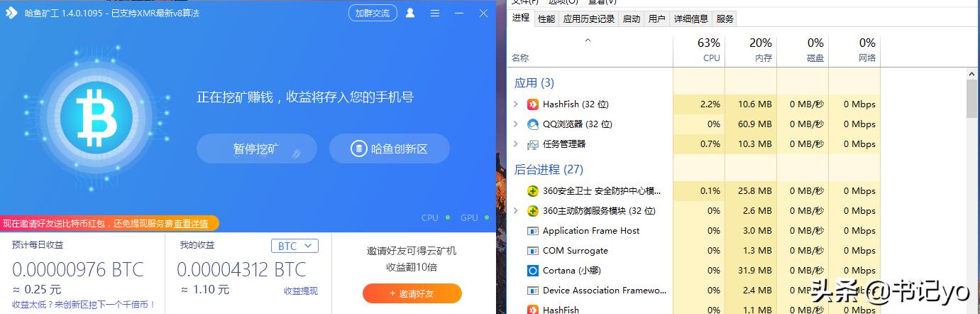
Task: Click the user account profile icon
Action: [x=410, y=13]
